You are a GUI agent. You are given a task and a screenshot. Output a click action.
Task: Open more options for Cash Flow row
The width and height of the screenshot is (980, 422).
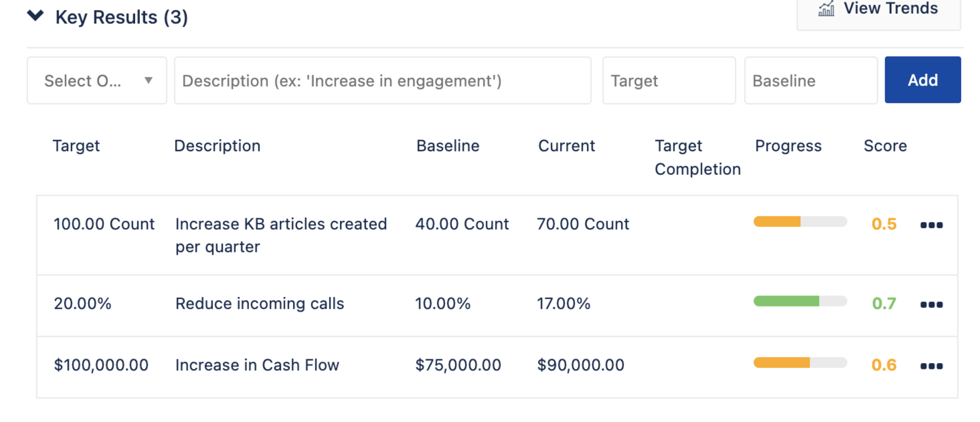pyautogui.click(x=931, y=366)
